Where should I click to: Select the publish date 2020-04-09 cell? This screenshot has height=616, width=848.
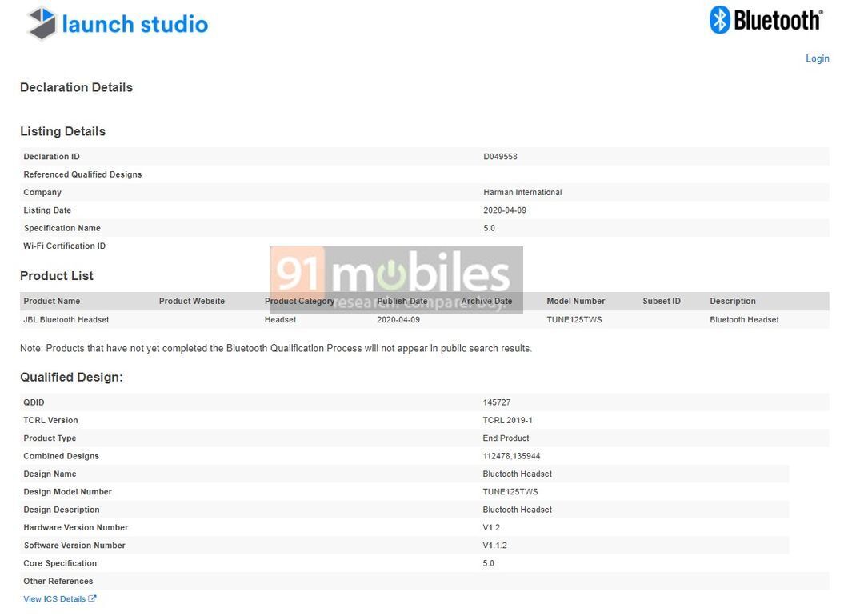click(x=398, y=320)
